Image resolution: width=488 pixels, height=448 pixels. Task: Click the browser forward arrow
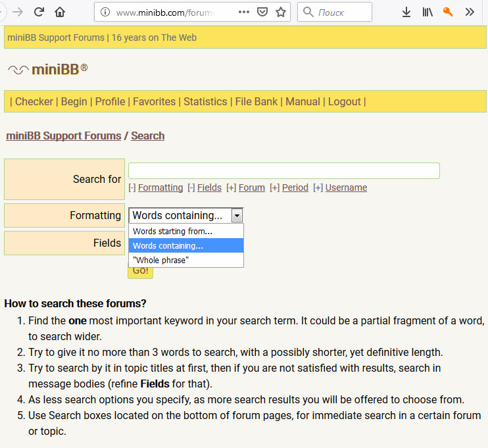(x=18, y=12)
